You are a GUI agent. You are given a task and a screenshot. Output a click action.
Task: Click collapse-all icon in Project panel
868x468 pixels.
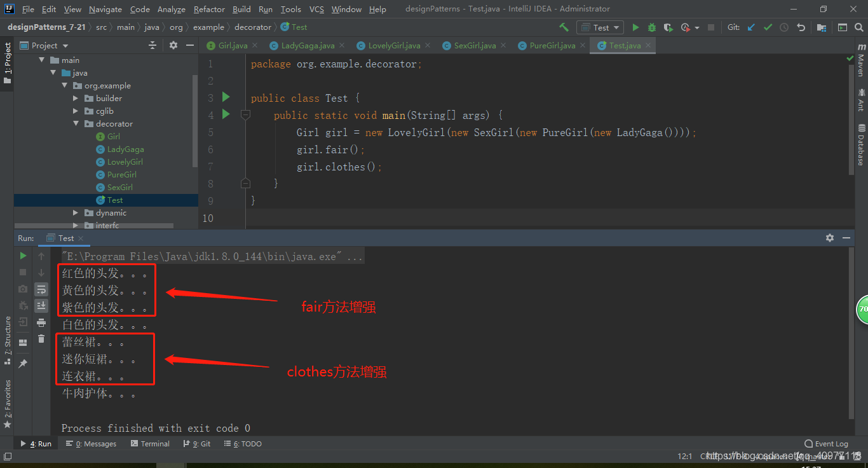(153, 45)
